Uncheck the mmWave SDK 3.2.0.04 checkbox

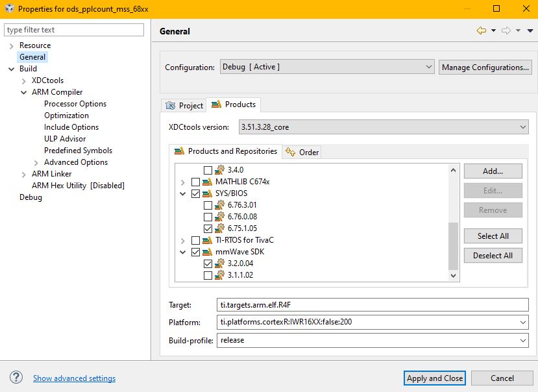pyautogui.click(x=208, y=263)
